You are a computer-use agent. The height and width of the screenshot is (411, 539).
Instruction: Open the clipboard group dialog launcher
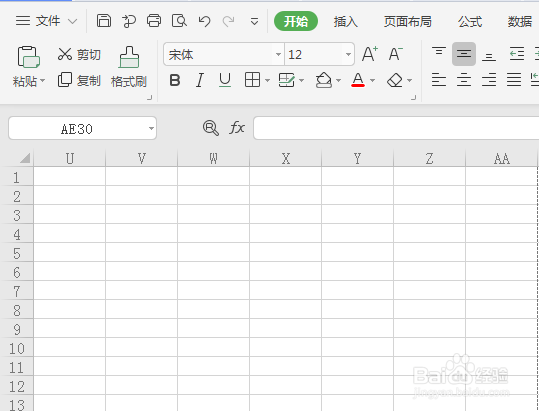(x=150, y=98)
